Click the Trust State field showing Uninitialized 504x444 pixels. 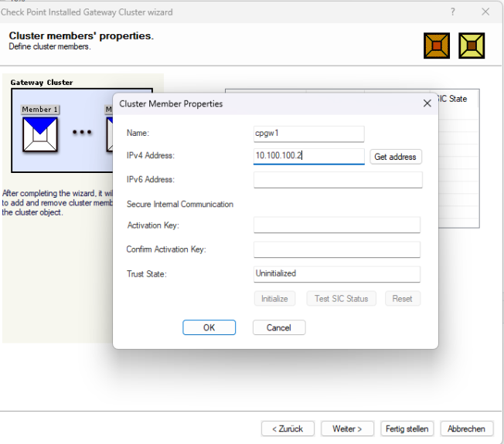(x=337, y=274)
